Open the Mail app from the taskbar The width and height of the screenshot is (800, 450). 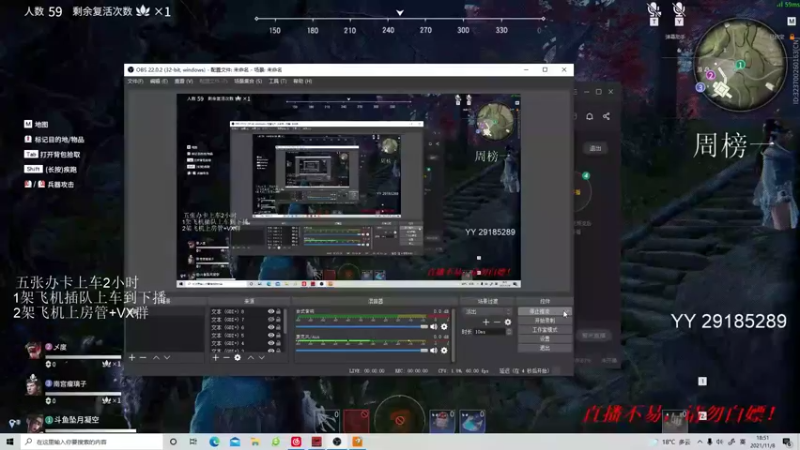235,441
